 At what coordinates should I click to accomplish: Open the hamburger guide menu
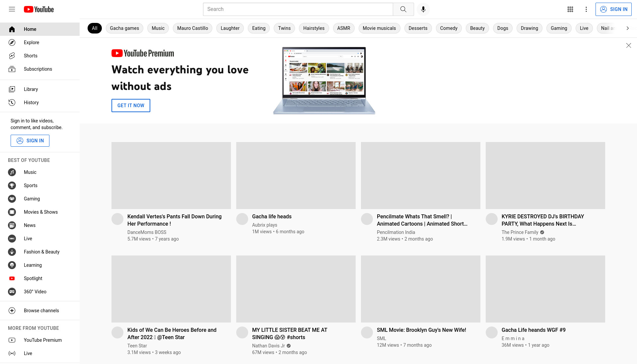(x=12, y=9)
